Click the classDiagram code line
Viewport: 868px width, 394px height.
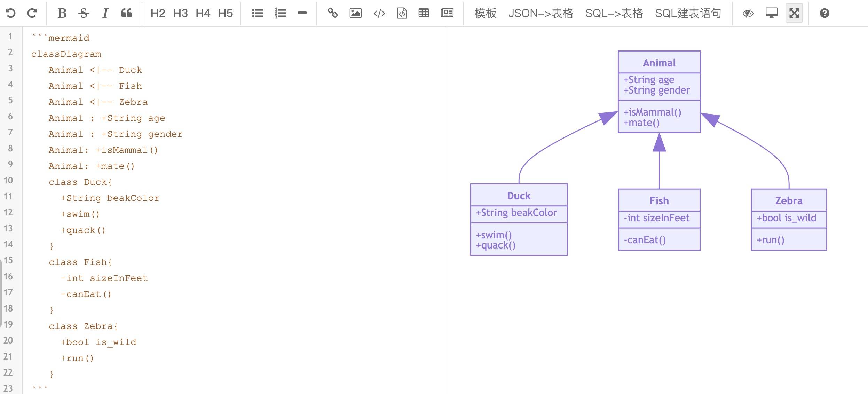coord(66,54)
